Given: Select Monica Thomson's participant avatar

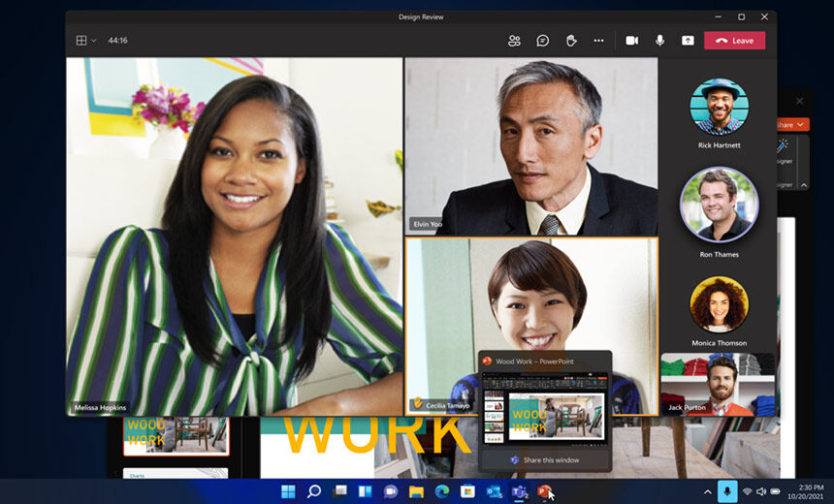Looking at the screenshot, I should coord(719,304).
